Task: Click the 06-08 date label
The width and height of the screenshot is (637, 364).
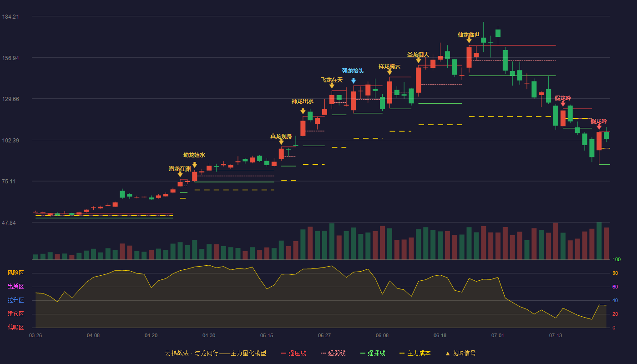Action: [x=382, y=335]
